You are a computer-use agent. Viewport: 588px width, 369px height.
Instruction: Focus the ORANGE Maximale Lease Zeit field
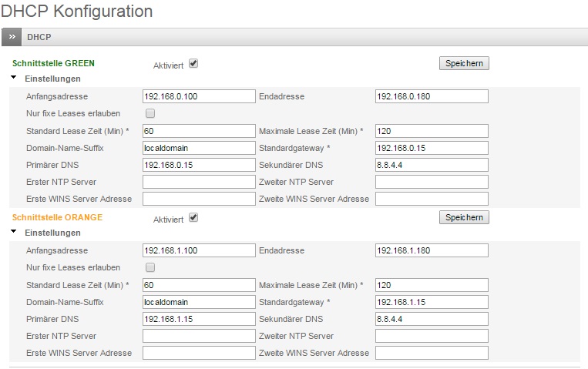tap(432, 285)
